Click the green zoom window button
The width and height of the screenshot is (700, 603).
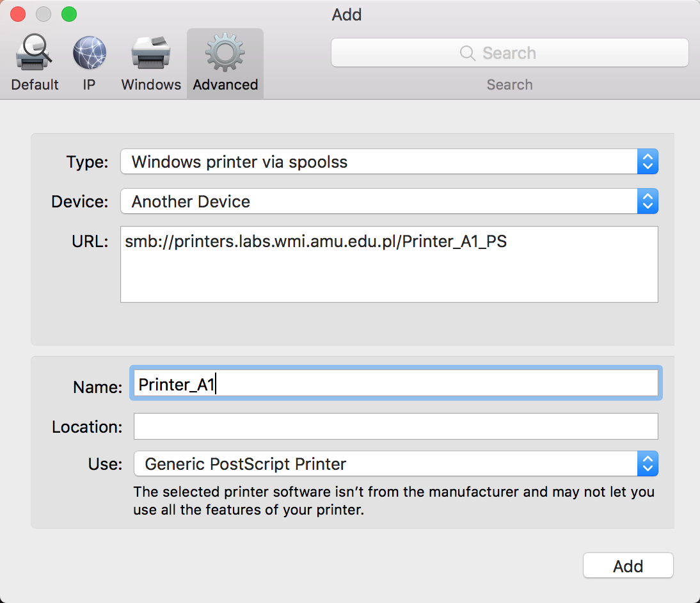pos(69,14)
